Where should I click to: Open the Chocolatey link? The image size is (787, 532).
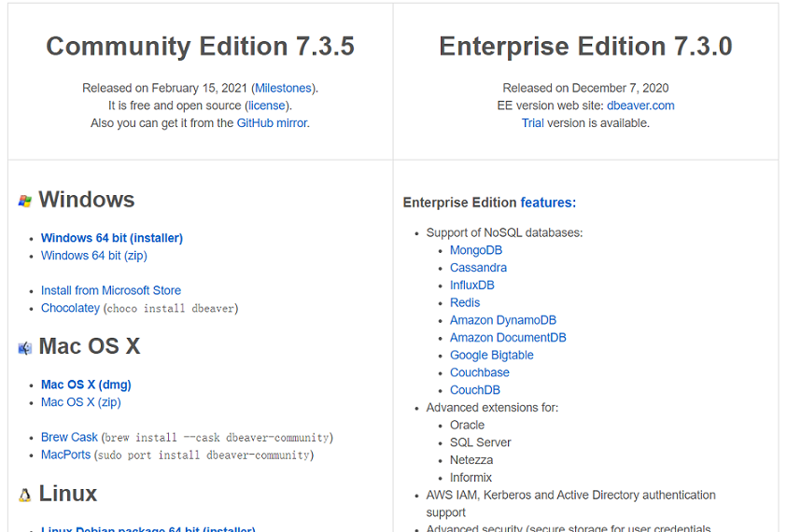click(x=70, y=308)
